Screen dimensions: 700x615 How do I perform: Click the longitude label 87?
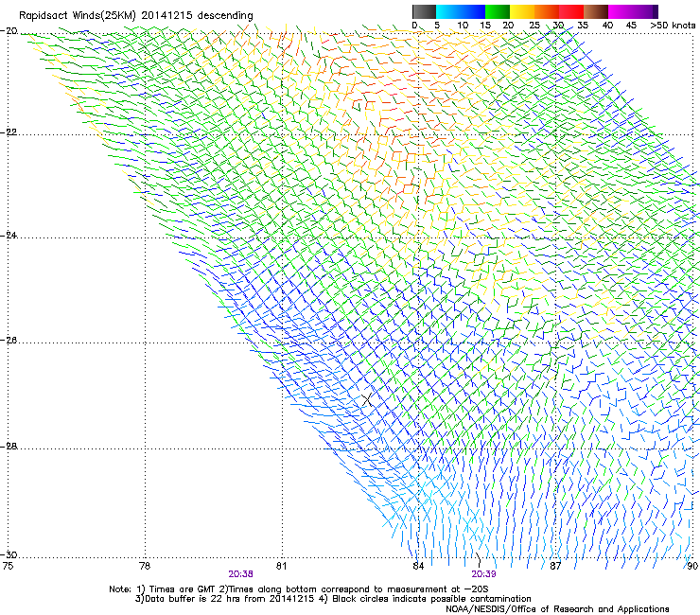555,566
